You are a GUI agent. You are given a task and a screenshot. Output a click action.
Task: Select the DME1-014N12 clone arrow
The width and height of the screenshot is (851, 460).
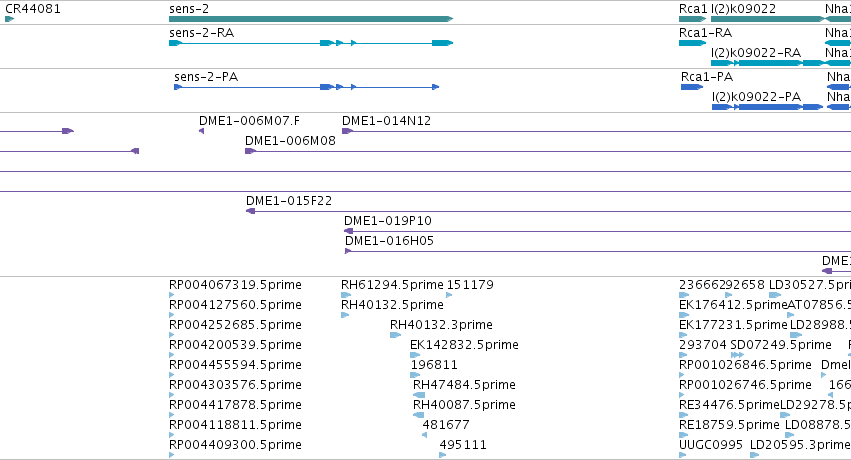coord(347,131)
